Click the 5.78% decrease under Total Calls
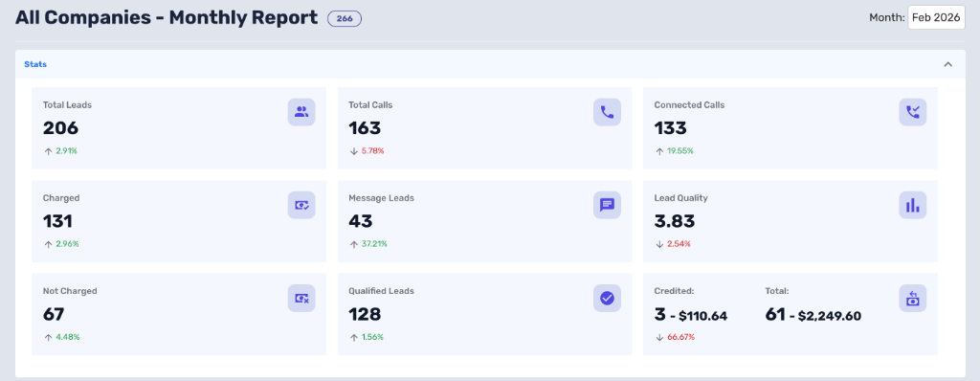 372,151
